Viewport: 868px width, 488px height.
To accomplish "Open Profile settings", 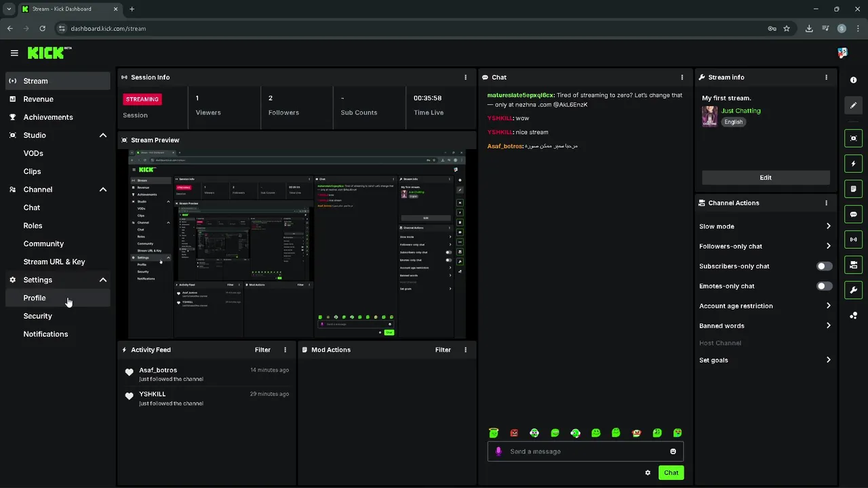I will coord(58,298).
